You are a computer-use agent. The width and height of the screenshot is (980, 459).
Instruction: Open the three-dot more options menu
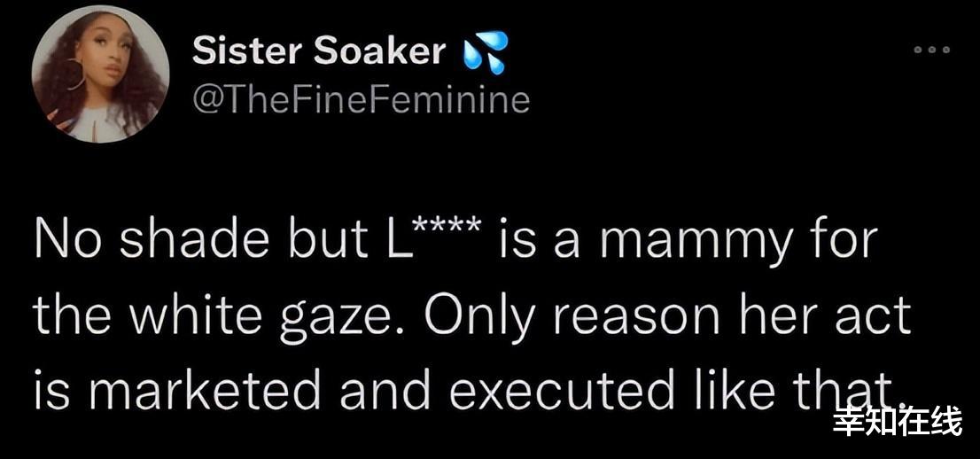point(932,50)
